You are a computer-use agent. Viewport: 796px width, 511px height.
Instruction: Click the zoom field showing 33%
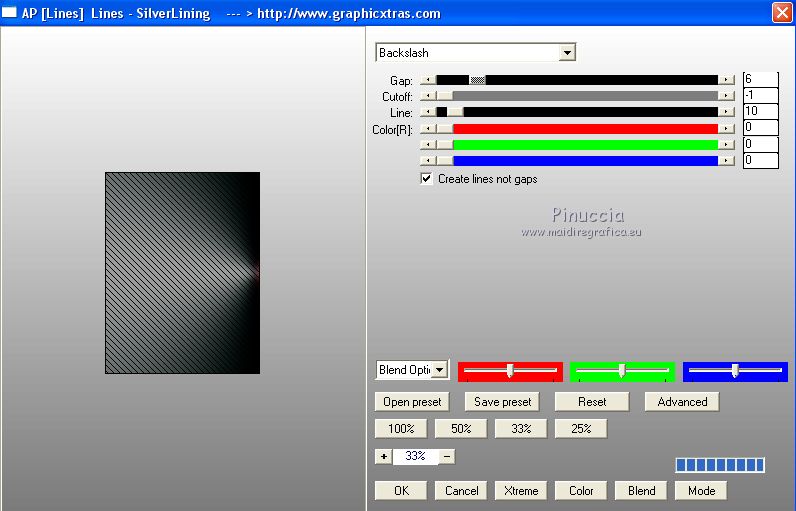pos(415,456)
